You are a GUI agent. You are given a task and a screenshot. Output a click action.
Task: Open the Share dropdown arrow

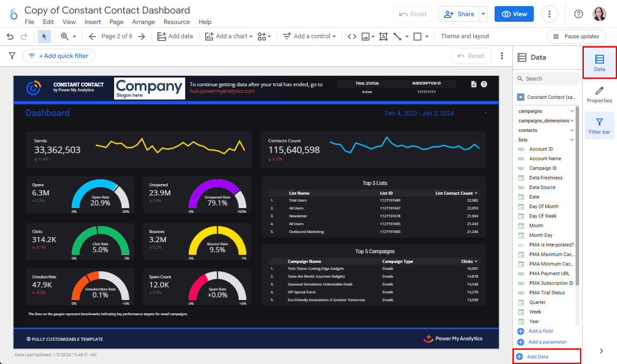(x=483, y=14)
